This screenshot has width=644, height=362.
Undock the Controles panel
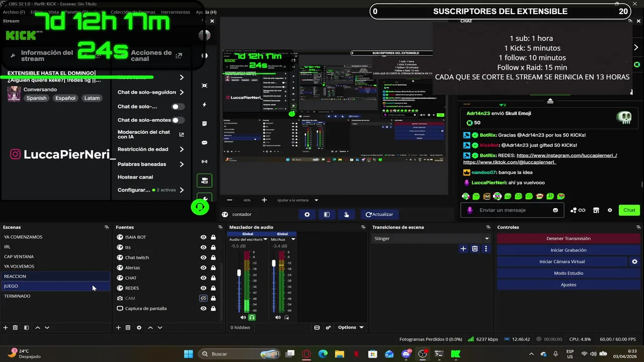point(638,227)
